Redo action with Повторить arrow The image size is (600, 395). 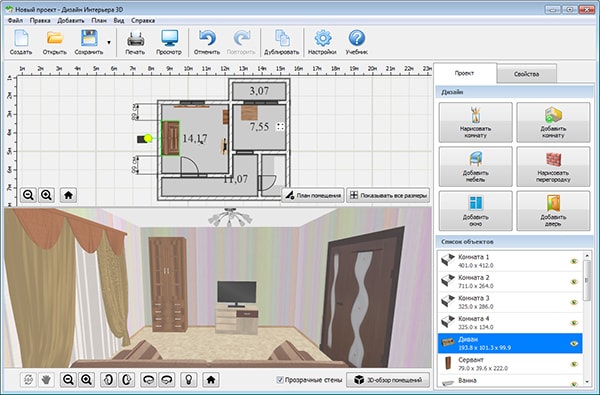(241, 42)
